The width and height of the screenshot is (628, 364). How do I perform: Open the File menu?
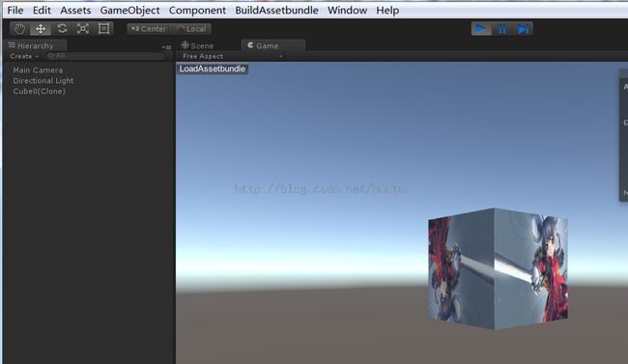[15, 10]
